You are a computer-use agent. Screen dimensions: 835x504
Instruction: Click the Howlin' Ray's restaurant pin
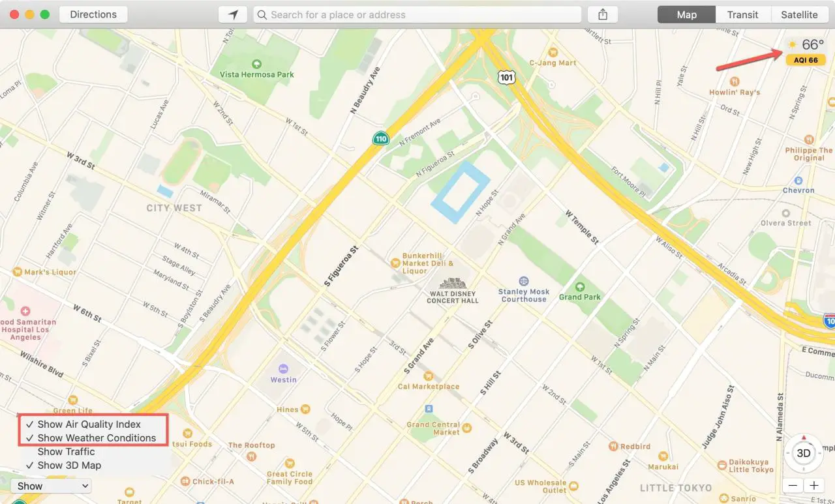pyautogui.click(x=735, y=82)
